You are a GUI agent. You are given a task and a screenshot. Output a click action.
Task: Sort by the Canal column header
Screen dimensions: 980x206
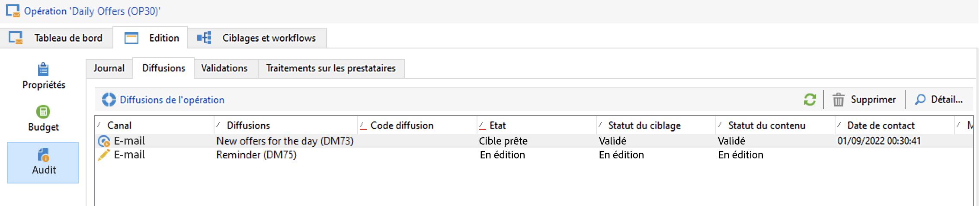[119, 126]
